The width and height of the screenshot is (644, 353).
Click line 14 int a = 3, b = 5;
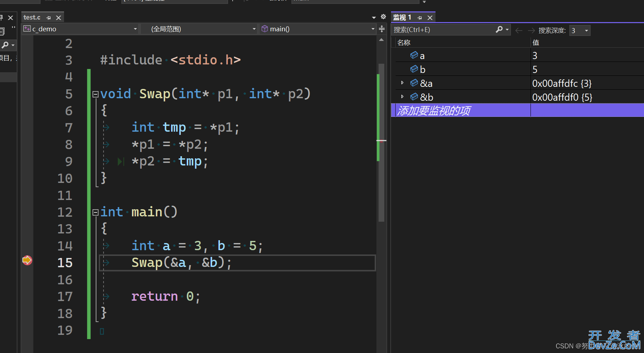(197, 246)
